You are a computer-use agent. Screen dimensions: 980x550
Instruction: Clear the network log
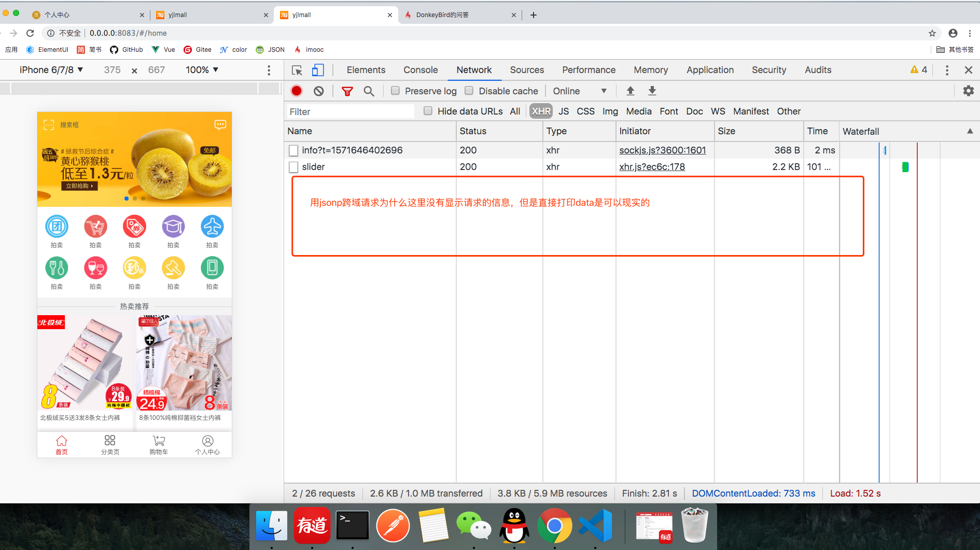click(x=319, y=91)
